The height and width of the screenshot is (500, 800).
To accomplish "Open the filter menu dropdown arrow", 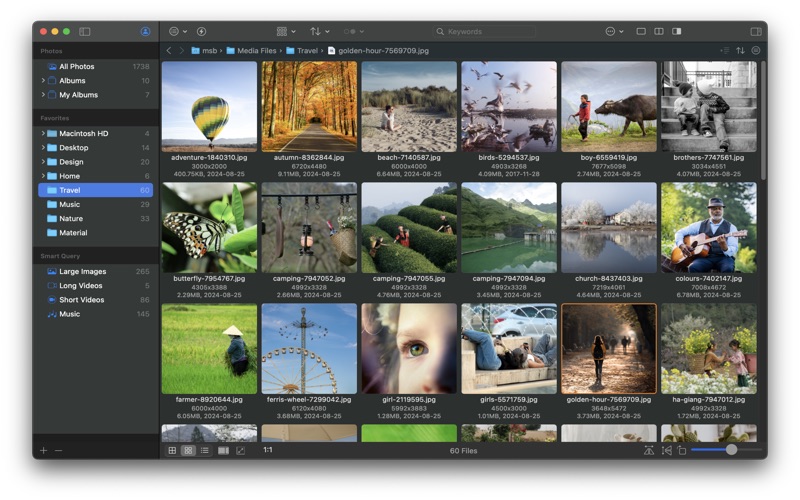I will coord(185,32).
